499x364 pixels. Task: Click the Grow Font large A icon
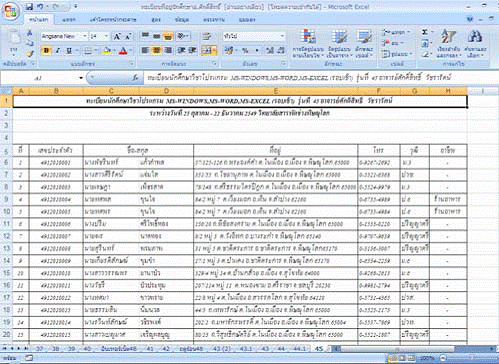(x=117, y=36)
